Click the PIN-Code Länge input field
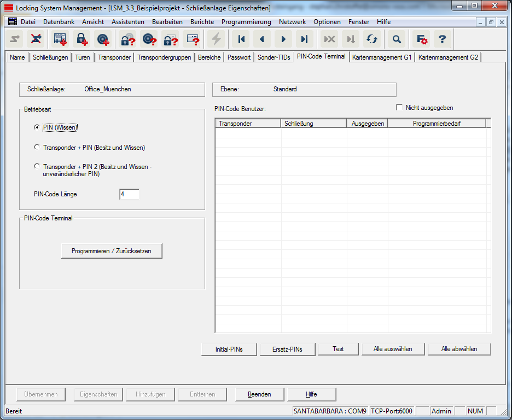Image resolution: width=512 pixels, height=420 pixels. click(x=129, y=194)
